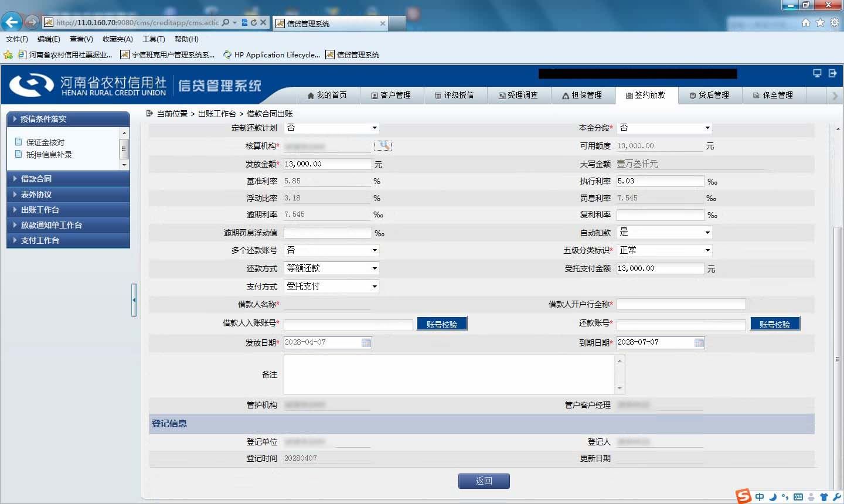This screenshot has width=844, height=504.
Task: Open the 本金分段 dropdown
Action: [x=665, y=128]
